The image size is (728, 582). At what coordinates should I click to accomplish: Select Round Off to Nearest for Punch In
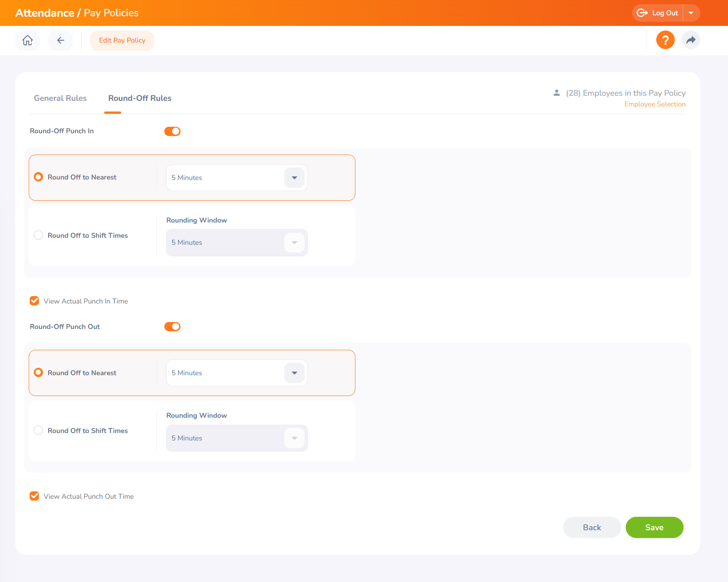(x=38, y=177)
